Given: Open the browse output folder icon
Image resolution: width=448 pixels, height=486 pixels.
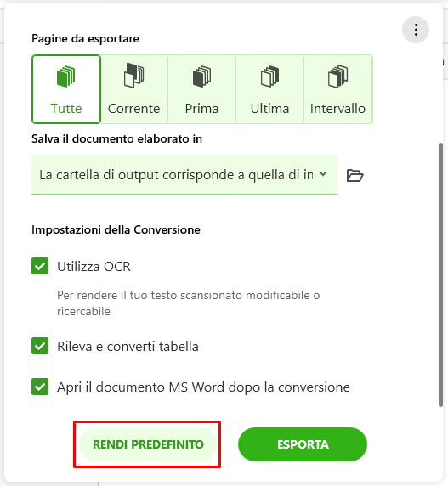Looking at the screenshot, I should click(354, 175).
